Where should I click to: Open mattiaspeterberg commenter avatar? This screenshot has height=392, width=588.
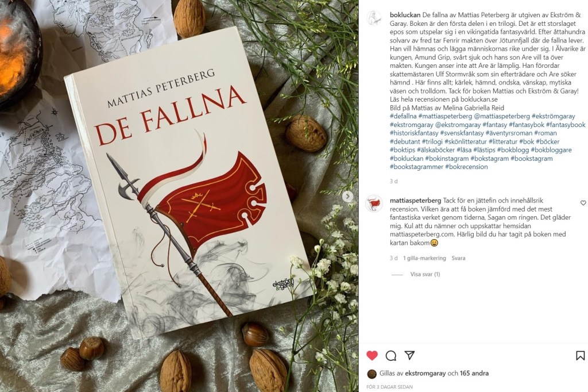(x=374, y=203)
